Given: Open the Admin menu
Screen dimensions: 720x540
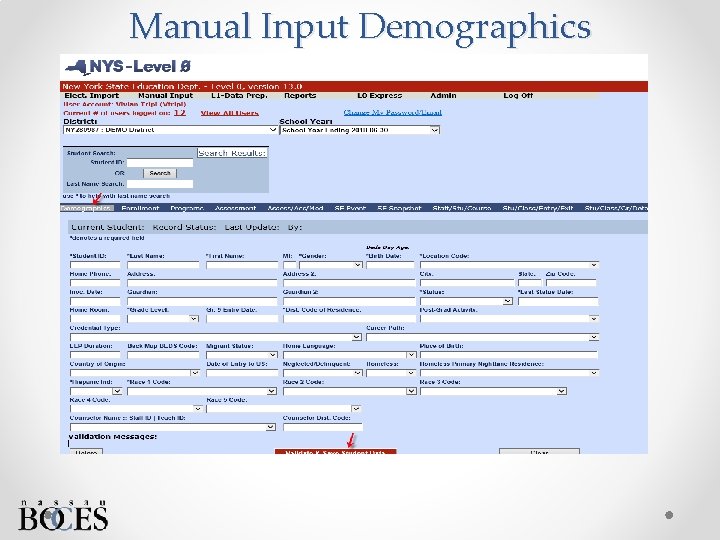Looking at the screenshot, I should click(443, 96).
